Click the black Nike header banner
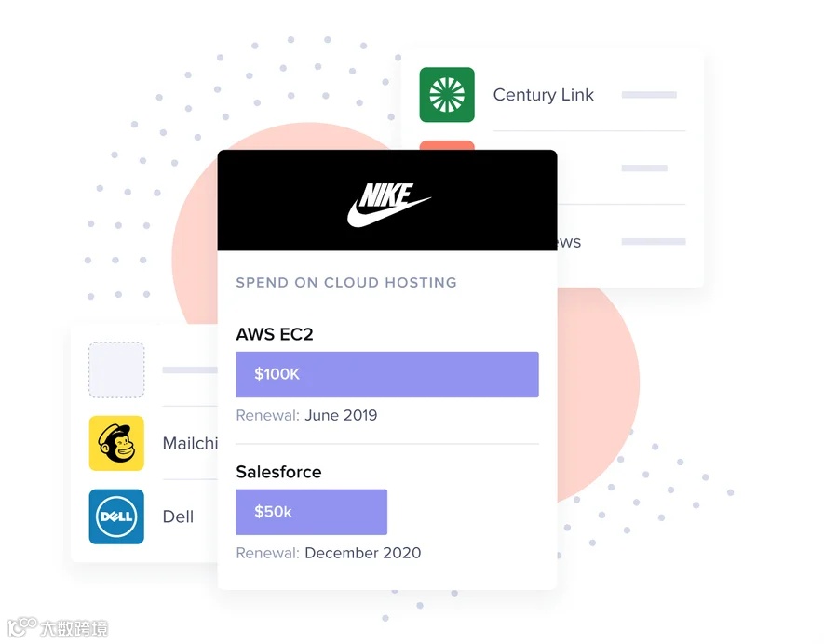This screenshot has height=644, width=824. [x=387, y=200]
